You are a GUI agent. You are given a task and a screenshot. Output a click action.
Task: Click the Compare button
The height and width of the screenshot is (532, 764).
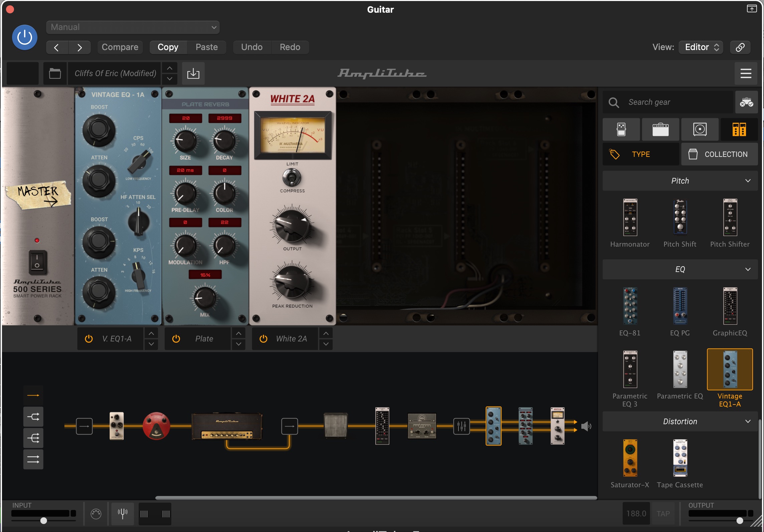(120, 47)
